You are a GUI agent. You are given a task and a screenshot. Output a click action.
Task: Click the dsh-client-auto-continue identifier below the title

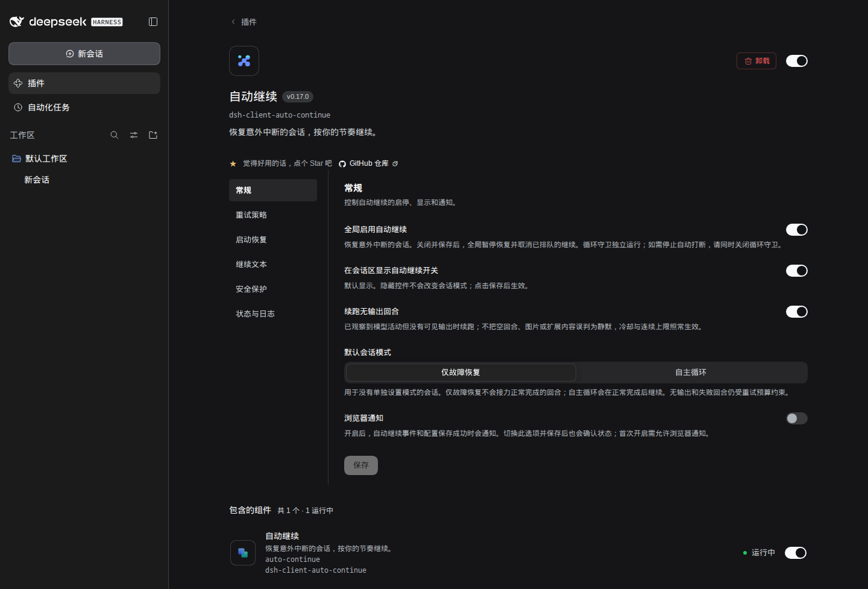click(x=280, y=115)
